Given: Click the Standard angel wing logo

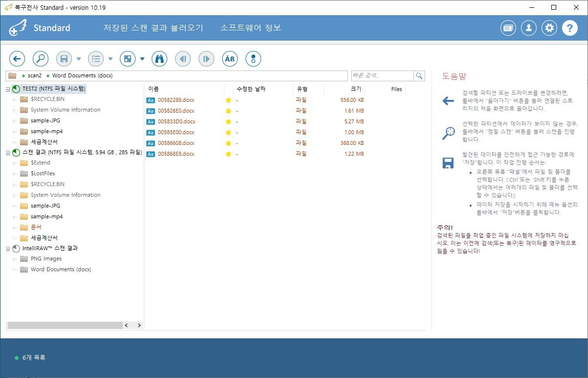Looking at the screenshot, I should tap(18, 28).
